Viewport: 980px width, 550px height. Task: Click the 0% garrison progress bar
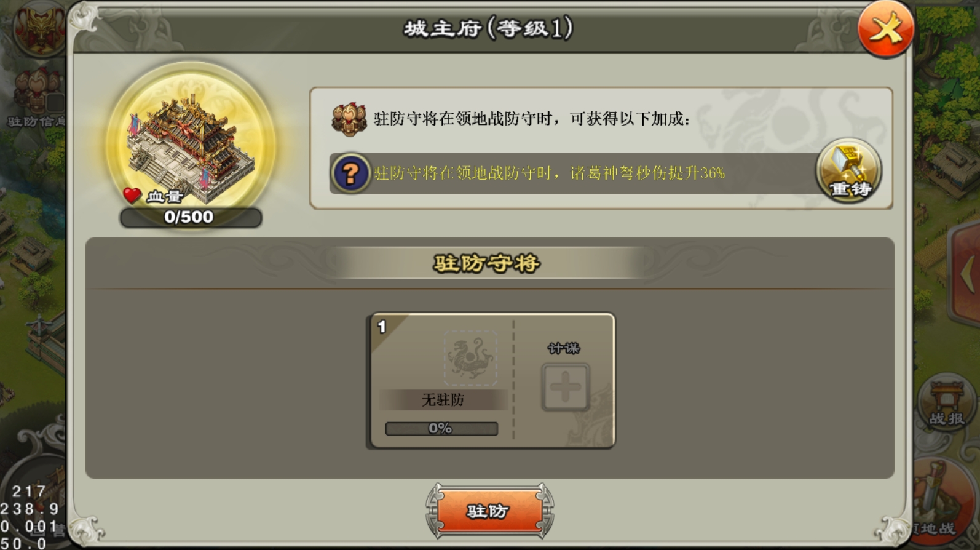(441, 428)
